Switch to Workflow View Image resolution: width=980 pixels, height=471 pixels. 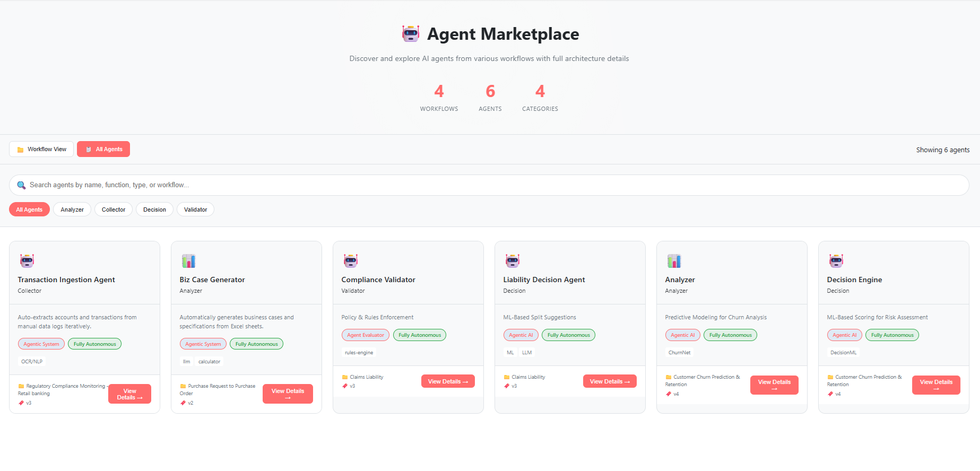[41, 149]
